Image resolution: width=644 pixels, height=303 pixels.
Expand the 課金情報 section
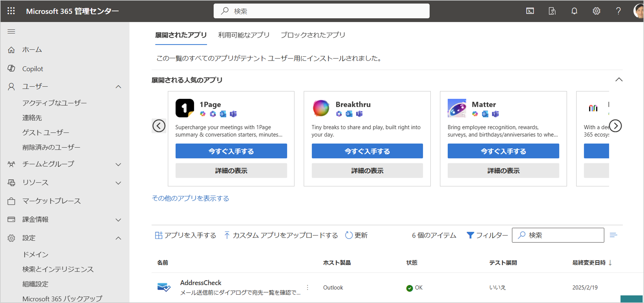coord(118,220)
